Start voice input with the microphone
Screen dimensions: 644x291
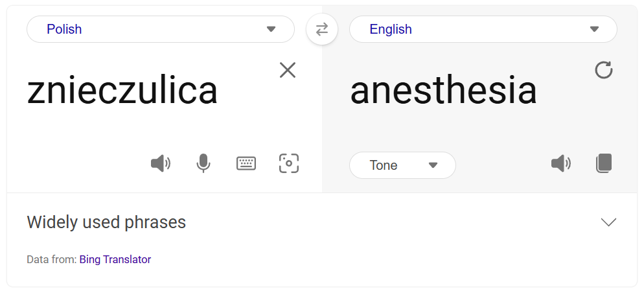[203, 163]
